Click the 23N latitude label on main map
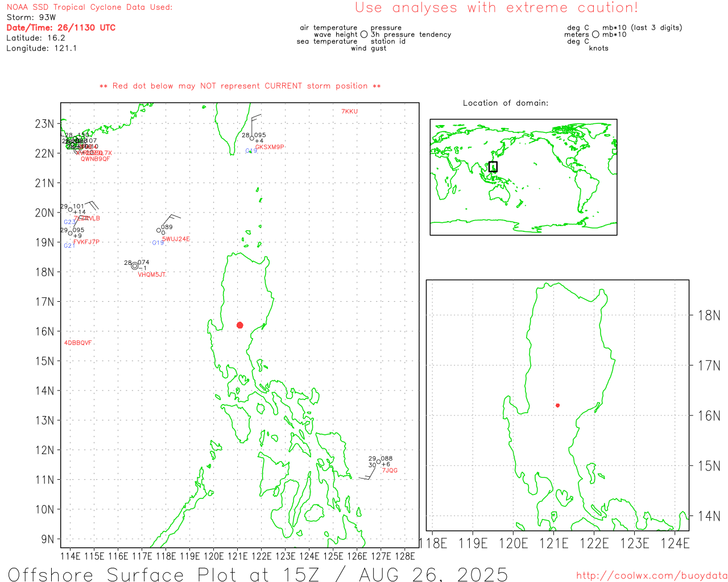The width and height of the screenshot is (728, 582). pyautogui.click(x=44, y=124)
